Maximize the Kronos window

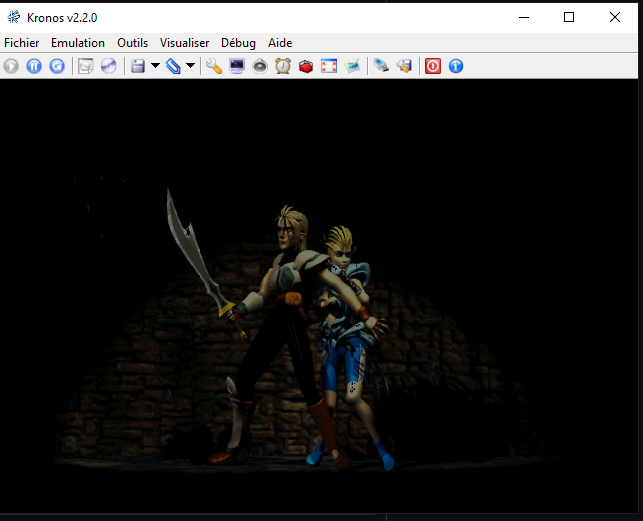[x=569, y=17]
